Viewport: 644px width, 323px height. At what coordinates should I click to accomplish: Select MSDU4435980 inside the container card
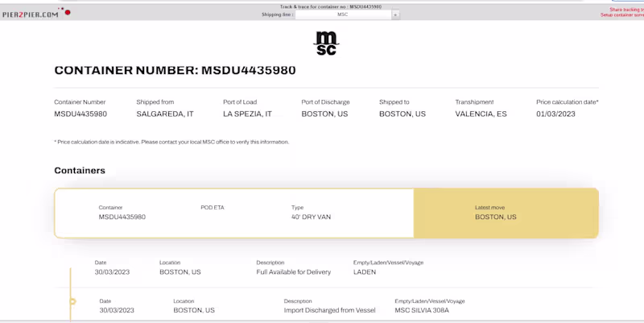122,217
